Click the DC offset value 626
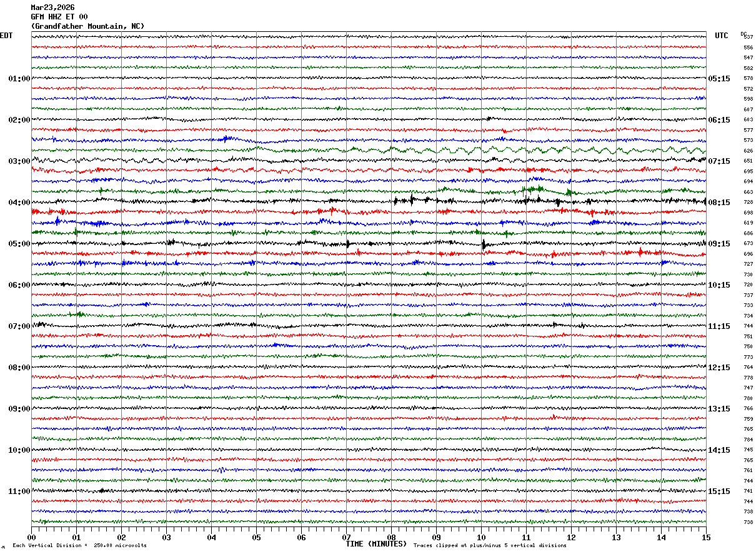Viewport: 756px width, 554px height. 748,151
